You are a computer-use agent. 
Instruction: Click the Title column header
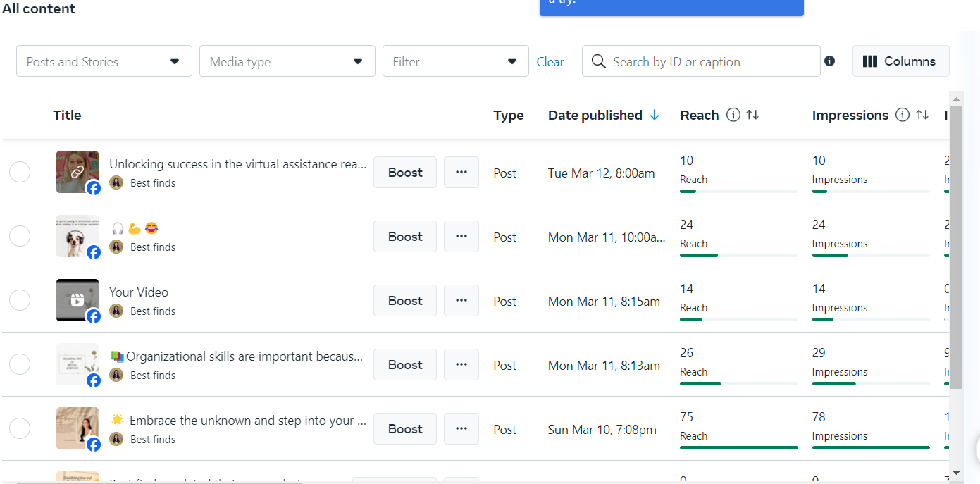[x=67, y=116]
